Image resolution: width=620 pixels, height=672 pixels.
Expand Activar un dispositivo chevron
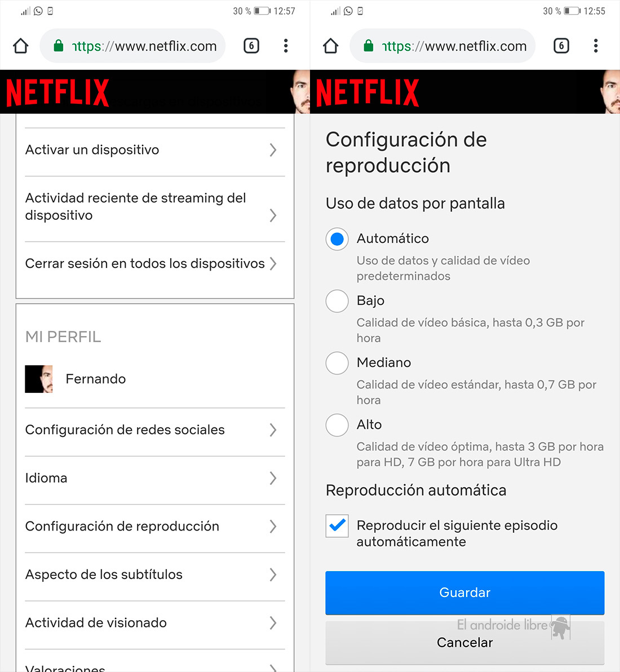point(273,150)
